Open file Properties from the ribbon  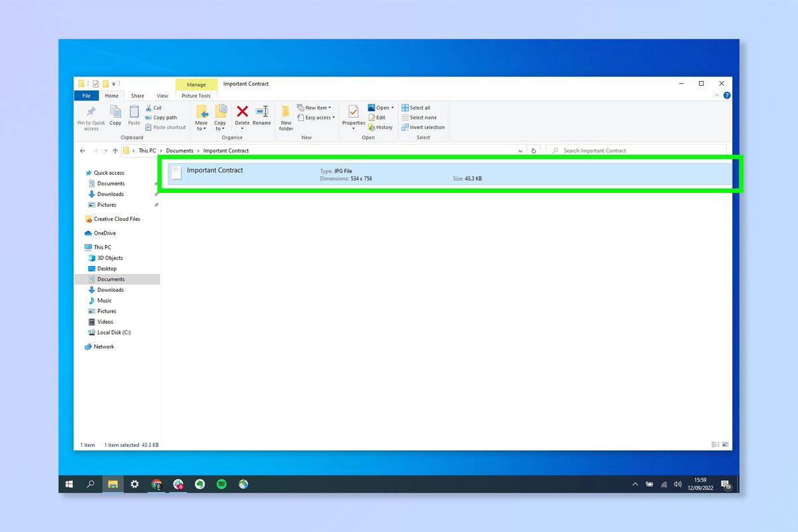pyautogui.click(x=353, y=113)
